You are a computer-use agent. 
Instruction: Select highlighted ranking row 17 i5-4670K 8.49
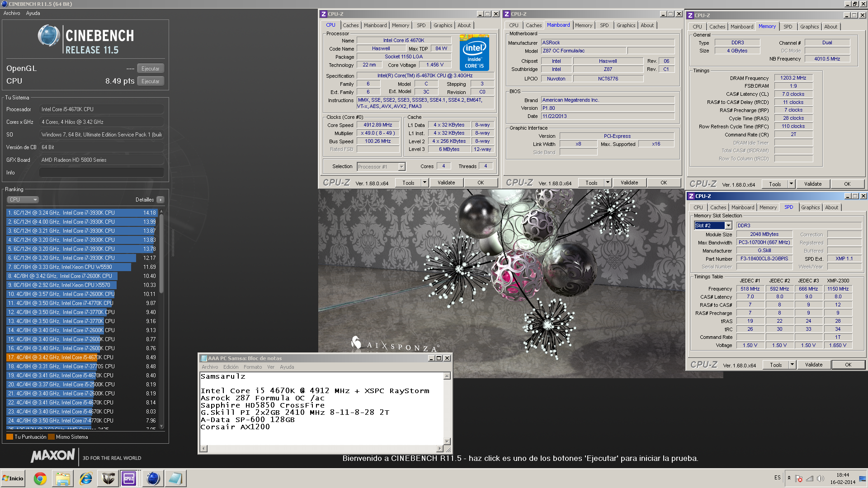point(81,357)
